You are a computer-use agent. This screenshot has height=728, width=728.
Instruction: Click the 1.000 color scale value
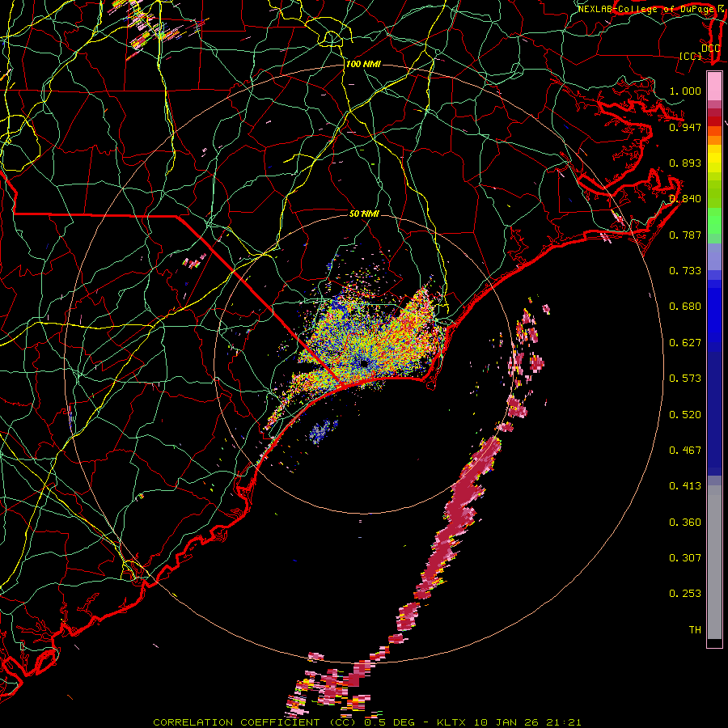tap(685, 91)
